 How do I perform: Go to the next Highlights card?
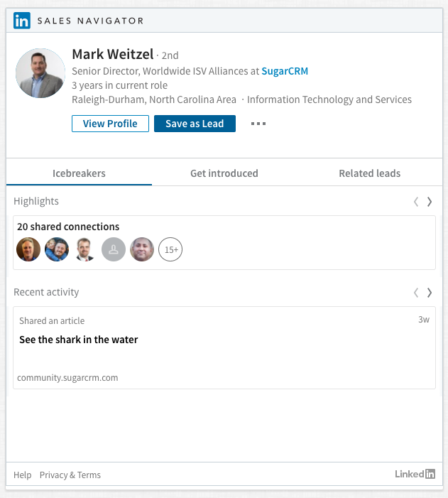point(430,202)
